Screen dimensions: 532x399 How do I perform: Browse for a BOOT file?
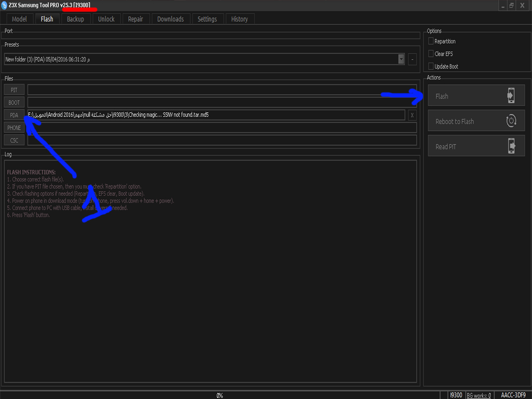[14, 102]
